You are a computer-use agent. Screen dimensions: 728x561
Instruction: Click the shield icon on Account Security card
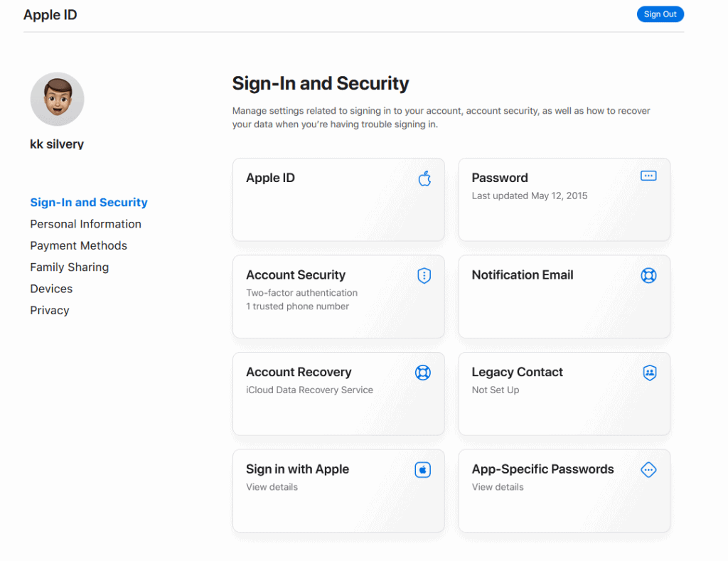[424, 275]
